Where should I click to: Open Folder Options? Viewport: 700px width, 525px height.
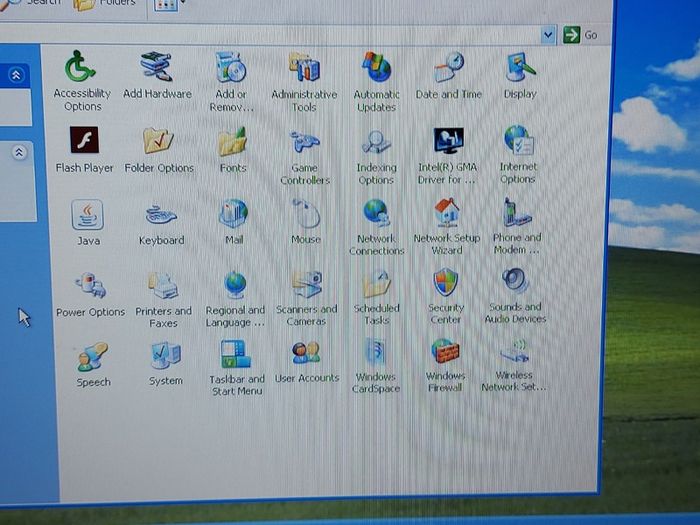coord(158,150)
